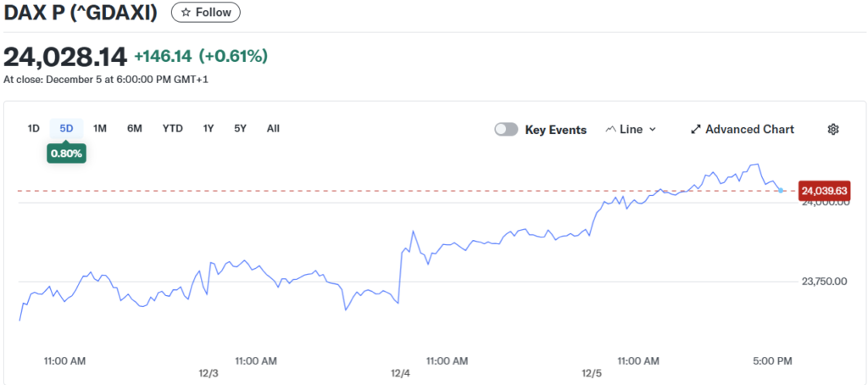Click the 23,750.00 price axis label
The height and width of the screenshot is (385, 868).
coord(824,282)
